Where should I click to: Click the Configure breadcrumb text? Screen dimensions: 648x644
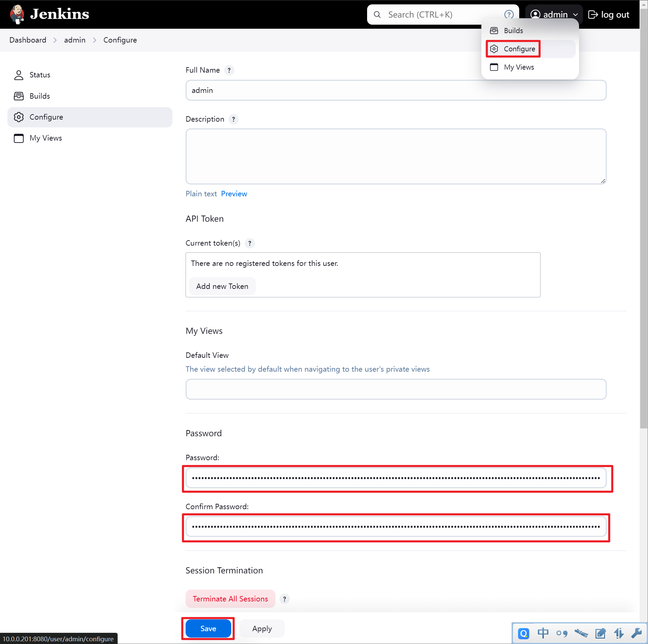(120, 40)
